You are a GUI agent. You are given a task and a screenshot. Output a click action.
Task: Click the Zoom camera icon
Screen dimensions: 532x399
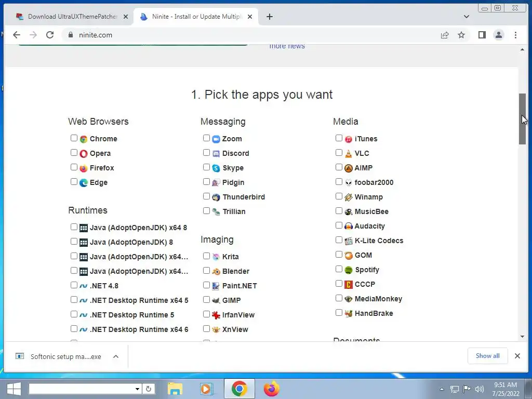(x=216, y=139)
